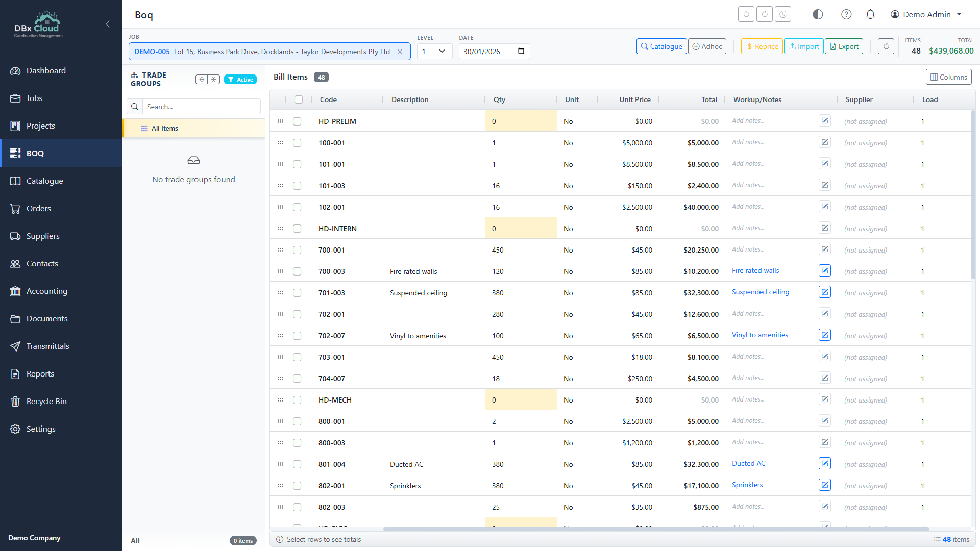Open the LEVEL dropdown

tap(434, 51)
